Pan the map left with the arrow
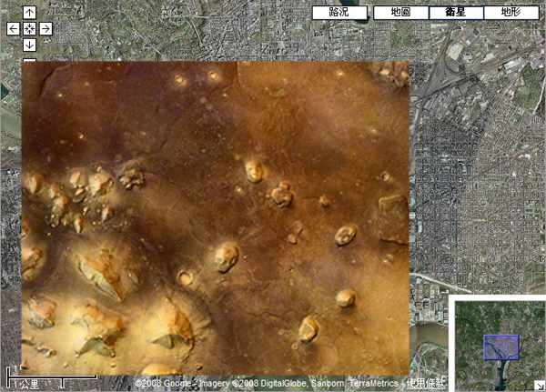546x392 pixels. tap(13, 29)
